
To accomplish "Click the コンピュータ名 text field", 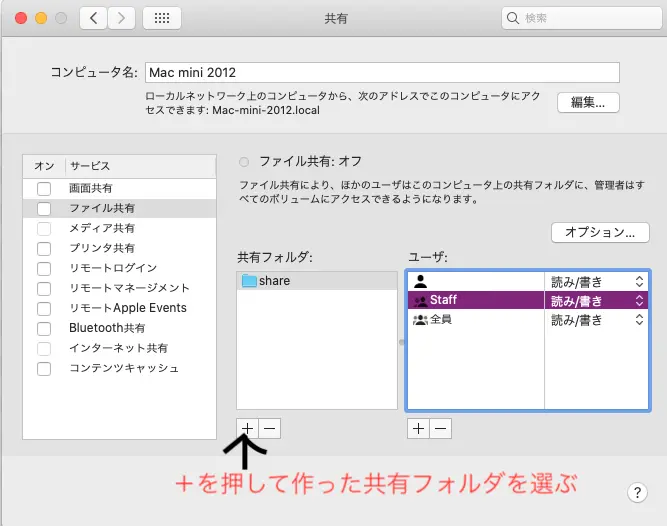I will tap(382, 72).
